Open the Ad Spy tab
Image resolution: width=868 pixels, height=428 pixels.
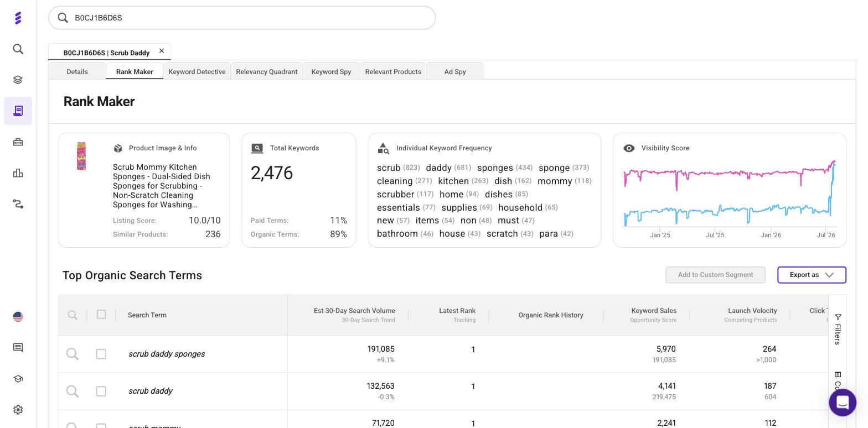[455, 71]
